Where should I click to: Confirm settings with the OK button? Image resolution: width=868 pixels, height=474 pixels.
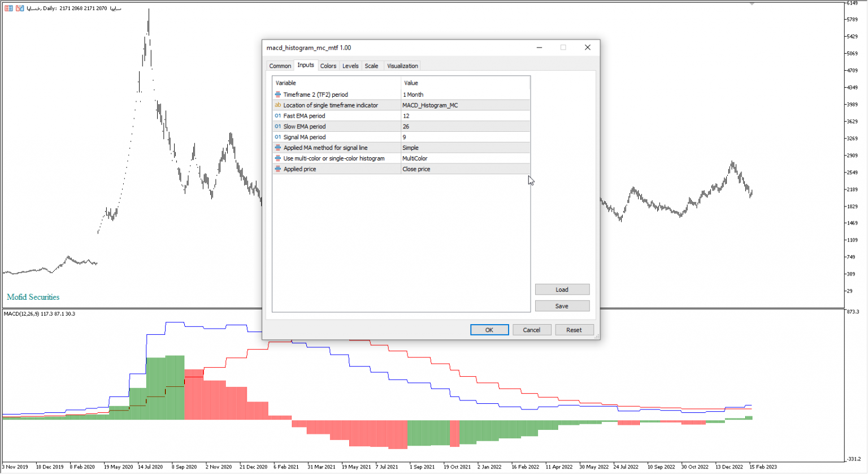pyautogui.click(x=489, y=330)
